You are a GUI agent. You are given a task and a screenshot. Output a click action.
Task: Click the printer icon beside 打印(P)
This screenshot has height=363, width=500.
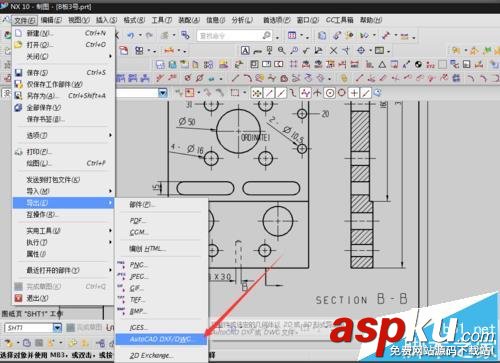[19, 152]
